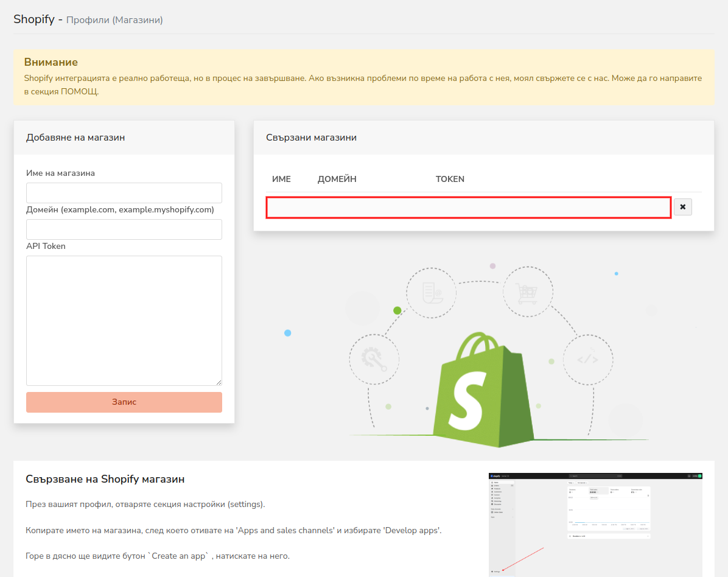Open the Shopify settings tutorial thumbnail

coord(595,525)
